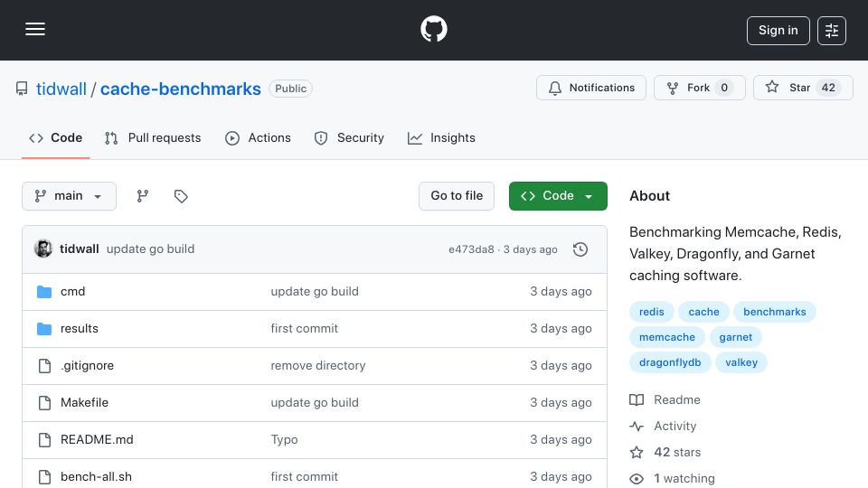Screen dimensions: 868x488
Task: Open the tidwall owner profile link
Action: tap(61, 89)
